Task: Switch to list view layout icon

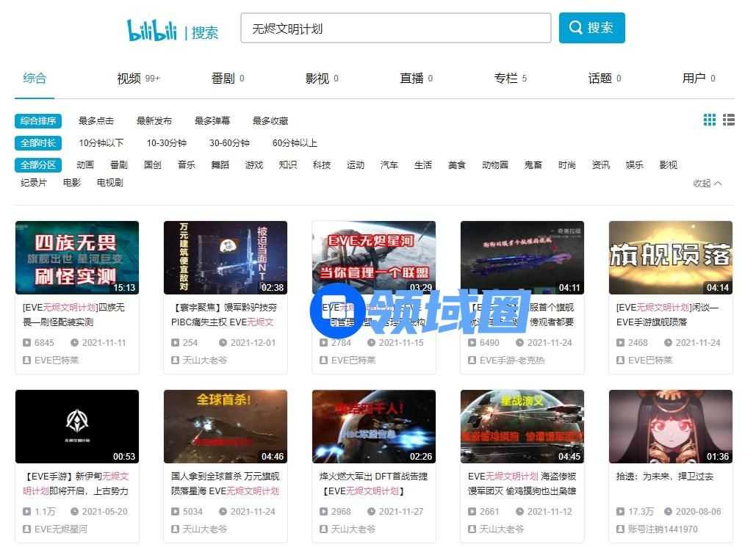Action: (x=729, y=120)
